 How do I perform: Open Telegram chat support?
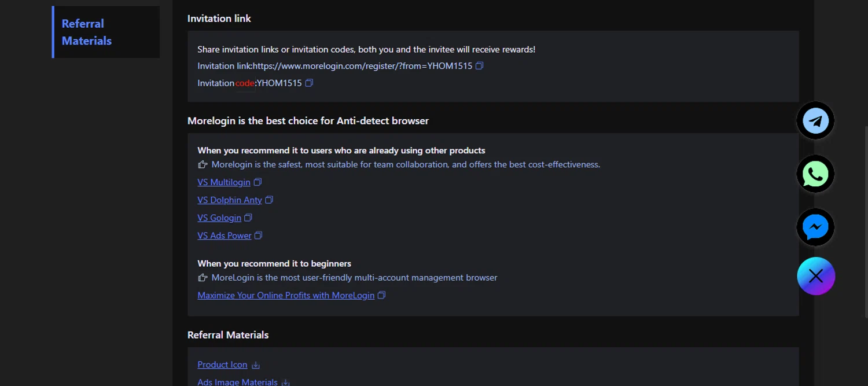[x=815, y=121]
